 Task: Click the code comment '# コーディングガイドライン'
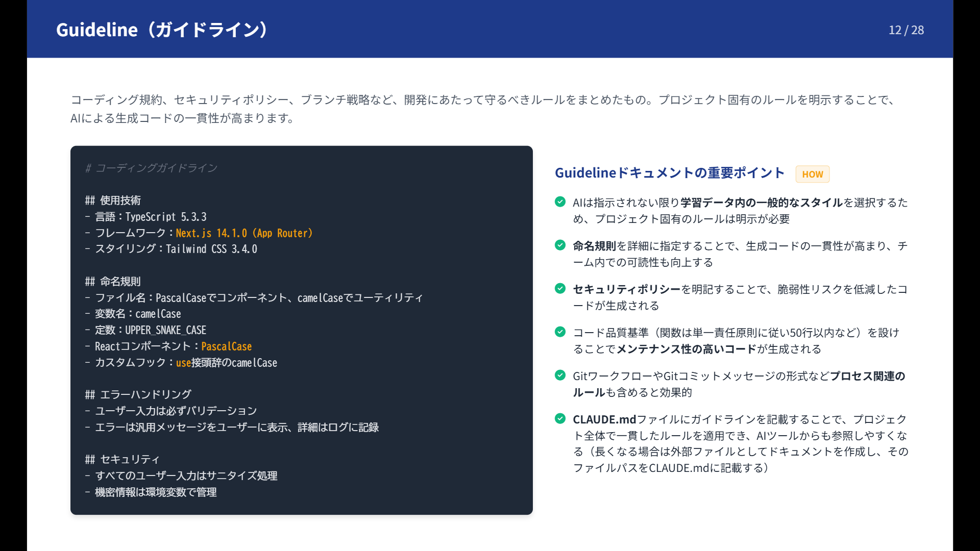[x=152, y=168]
